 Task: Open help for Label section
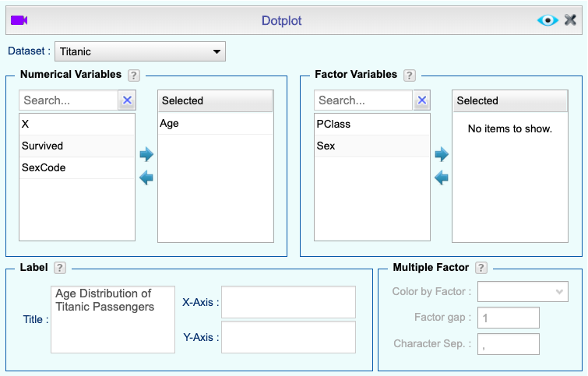(60, 268)
